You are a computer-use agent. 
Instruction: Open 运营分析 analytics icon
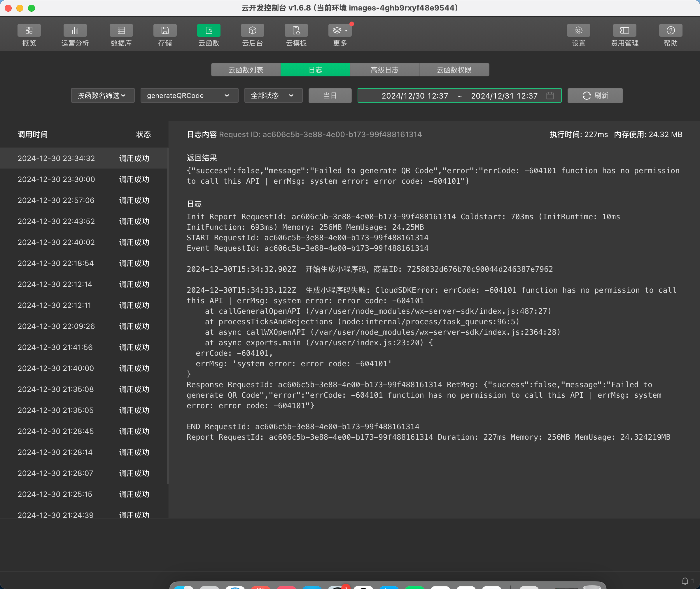pos(75,31)
